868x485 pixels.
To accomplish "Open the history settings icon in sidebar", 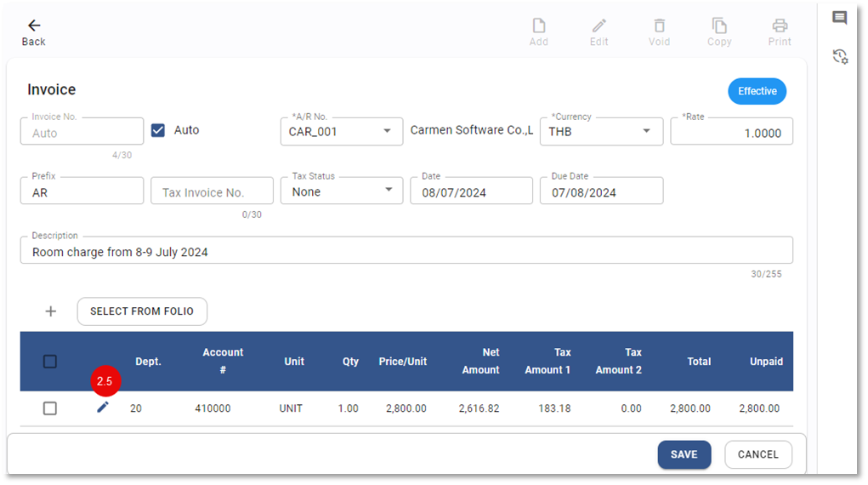I will click(x=840, y=57).
